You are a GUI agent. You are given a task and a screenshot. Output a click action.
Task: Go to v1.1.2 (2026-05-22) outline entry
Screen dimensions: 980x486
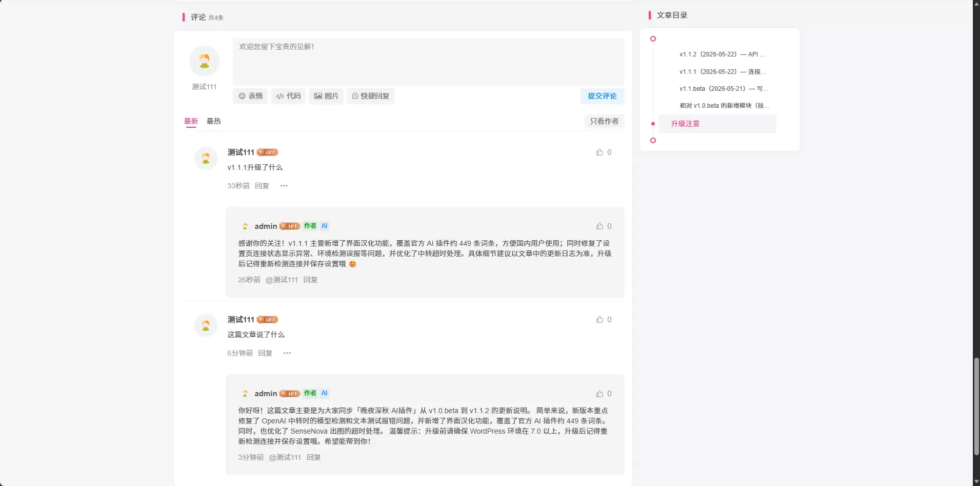(722, 54)
